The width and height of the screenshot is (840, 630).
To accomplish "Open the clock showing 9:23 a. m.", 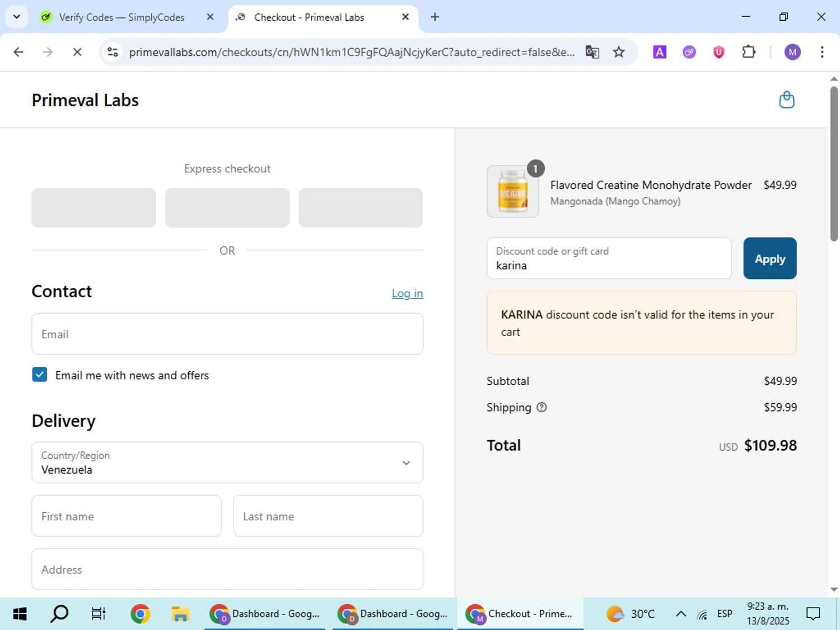I will (768, 614).
